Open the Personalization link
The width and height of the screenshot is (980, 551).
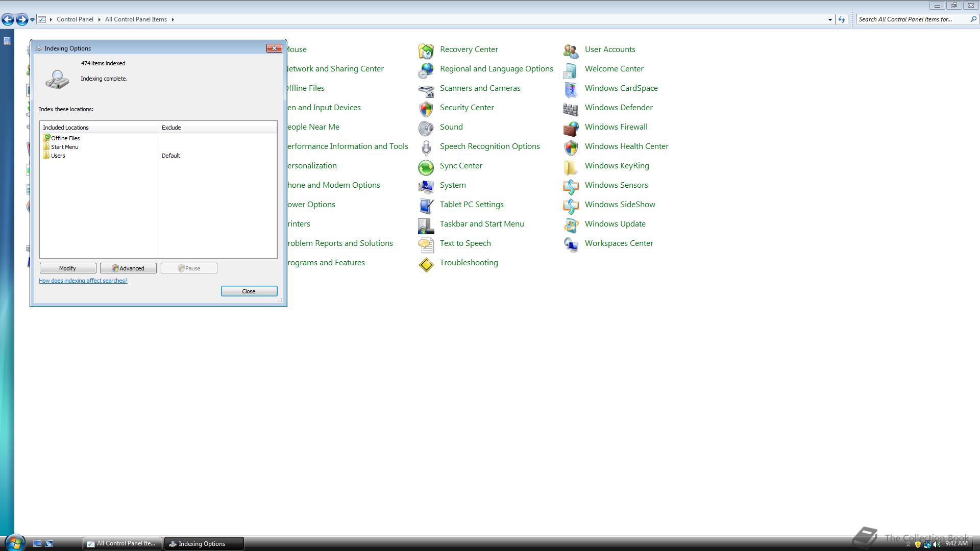[311, 166]
